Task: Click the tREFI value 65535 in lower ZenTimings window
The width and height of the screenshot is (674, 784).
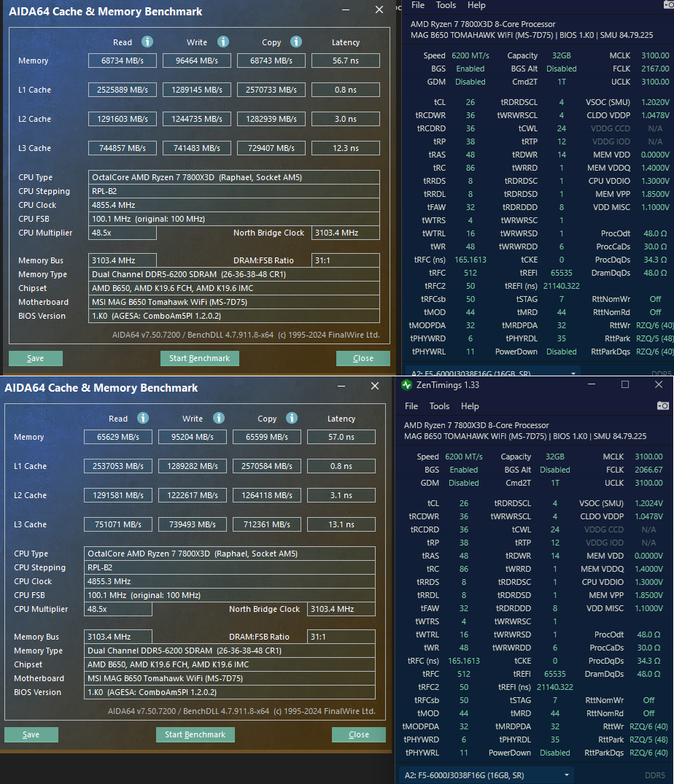Action: [x=555, y=674]
